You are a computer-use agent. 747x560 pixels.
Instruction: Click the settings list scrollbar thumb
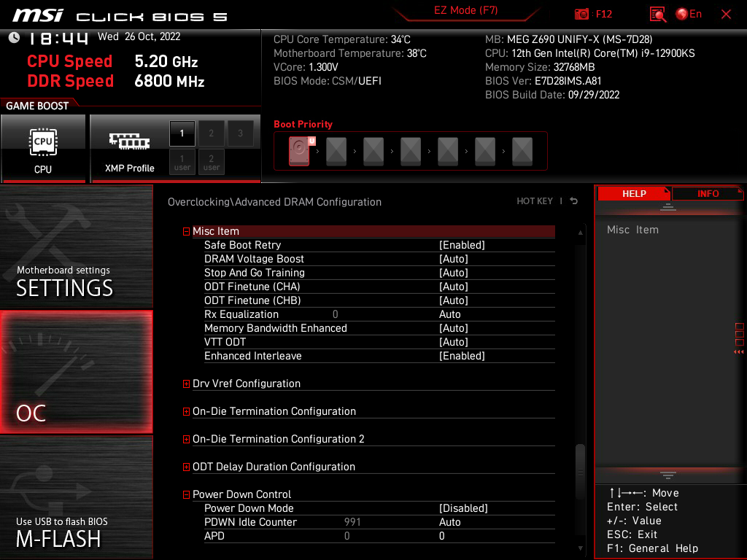pos(580,472)
